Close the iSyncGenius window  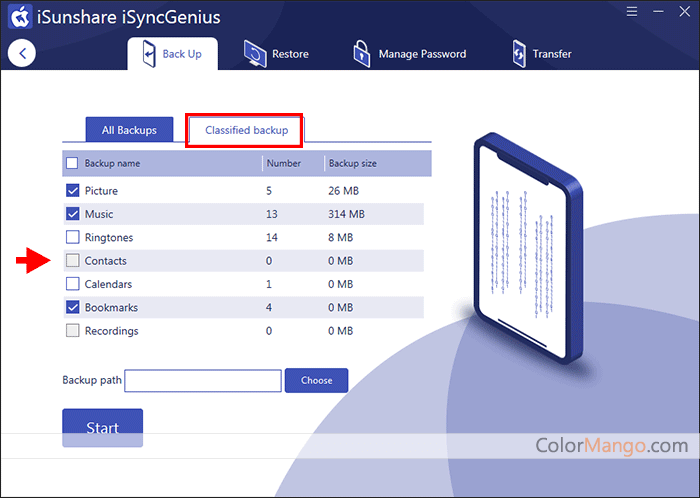[x=681, y=15]
